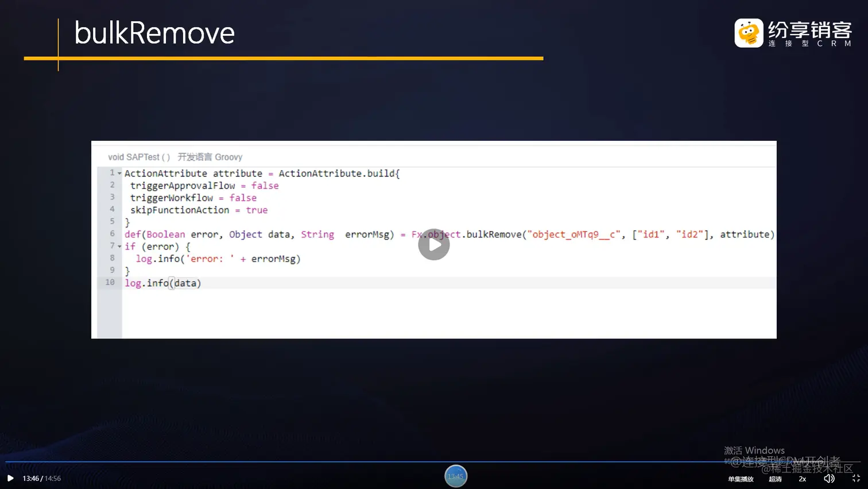The width and height of the screenshot is (868, 489).
Task: Click the 13:45 circular progress thumb
Action: pyautogui.click(x=456, y=476)
